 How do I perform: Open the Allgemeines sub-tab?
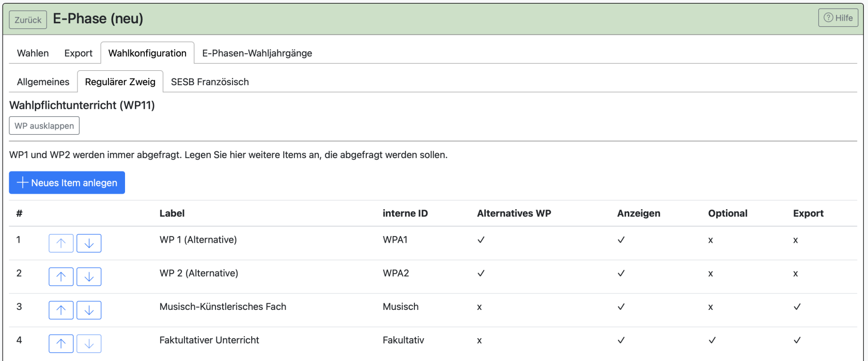point(43,82)
